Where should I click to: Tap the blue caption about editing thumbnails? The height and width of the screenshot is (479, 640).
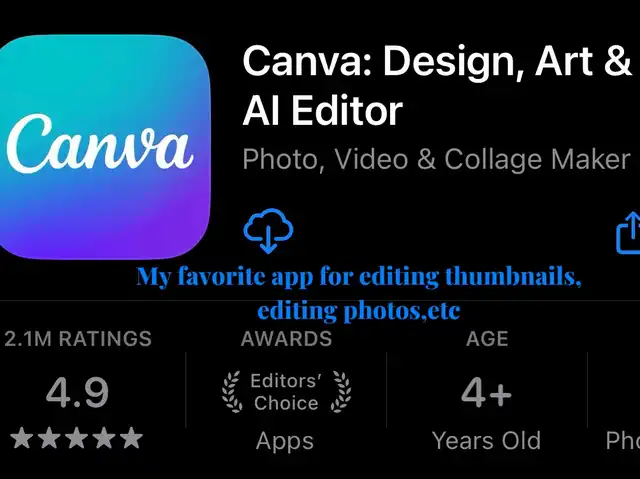click(359, 293)
